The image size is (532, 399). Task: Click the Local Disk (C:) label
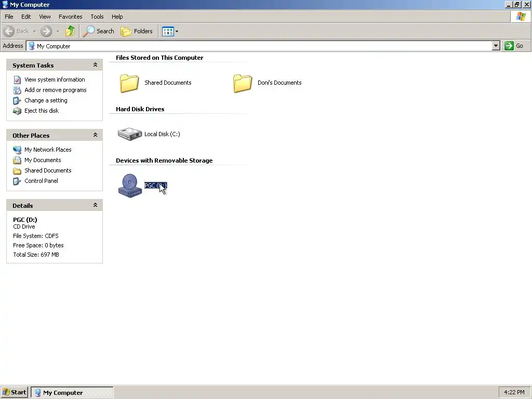(162, 134)
